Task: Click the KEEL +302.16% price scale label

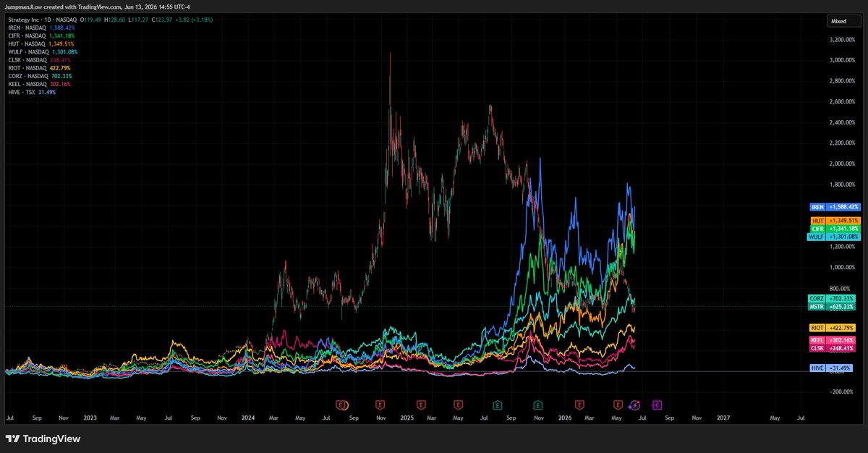Action: tap(833, 340)
